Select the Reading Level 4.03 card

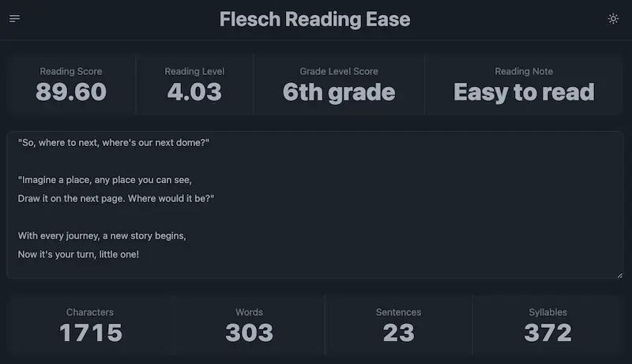tap(194, 84)
